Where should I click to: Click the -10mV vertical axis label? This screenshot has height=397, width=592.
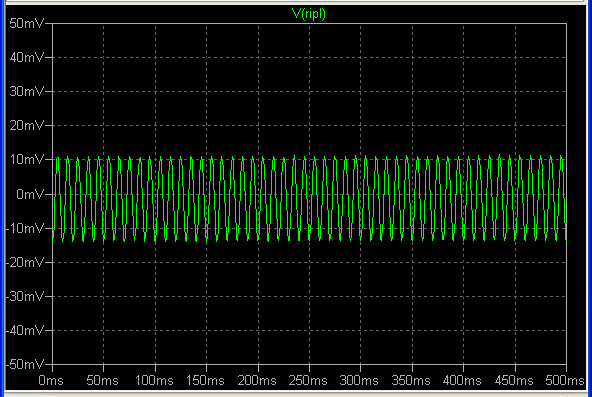pos(25,228)
